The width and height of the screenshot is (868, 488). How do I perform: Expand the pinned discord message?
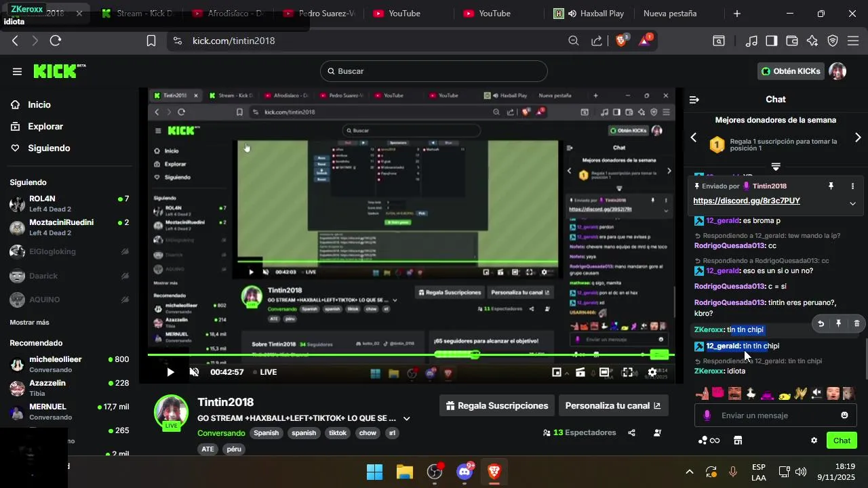tap(852, 203)
